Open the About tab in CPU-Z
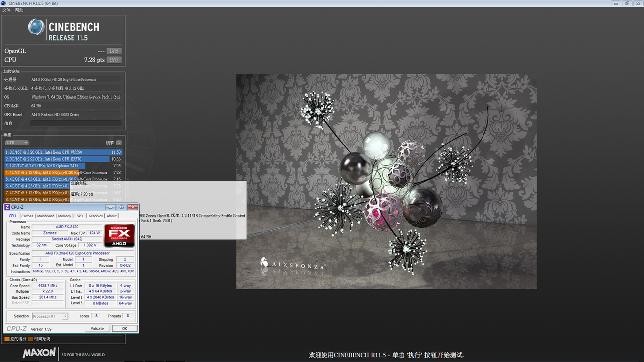 click(x=112, y=216)
